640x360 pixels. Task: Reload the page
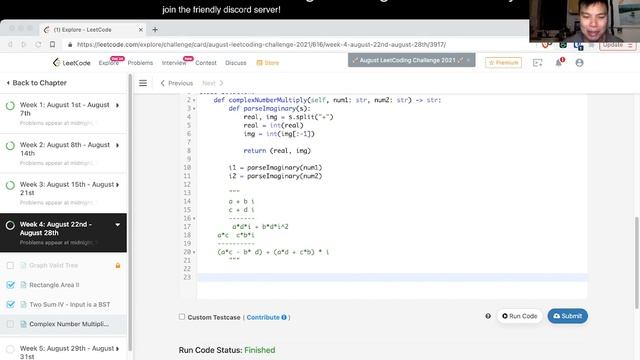(x=38, y=44)
